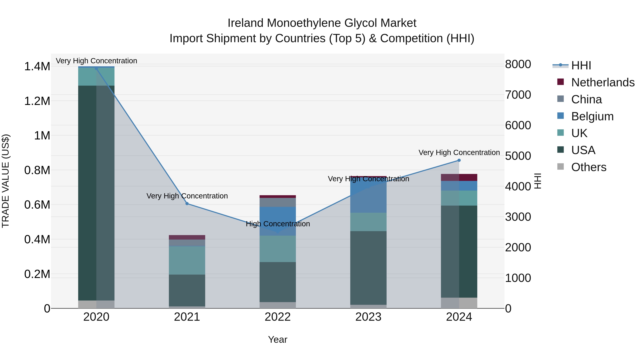Click the 'Year' x-axis title
The height and width of the screenshot is (362, 644).
[278, 340]
